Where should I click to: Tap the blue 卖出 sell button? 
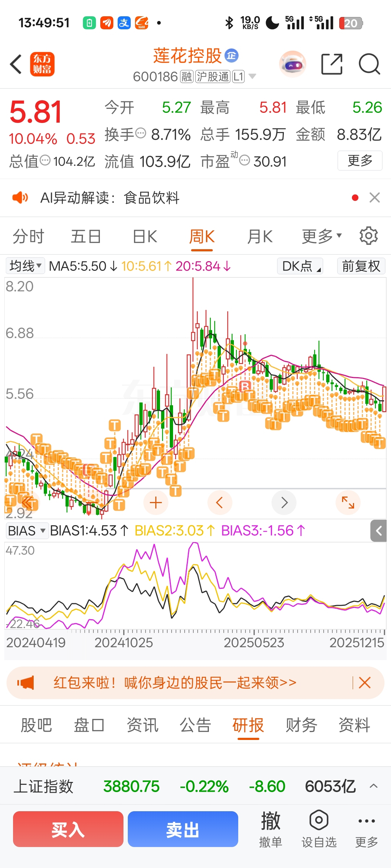tap(183, 829)
